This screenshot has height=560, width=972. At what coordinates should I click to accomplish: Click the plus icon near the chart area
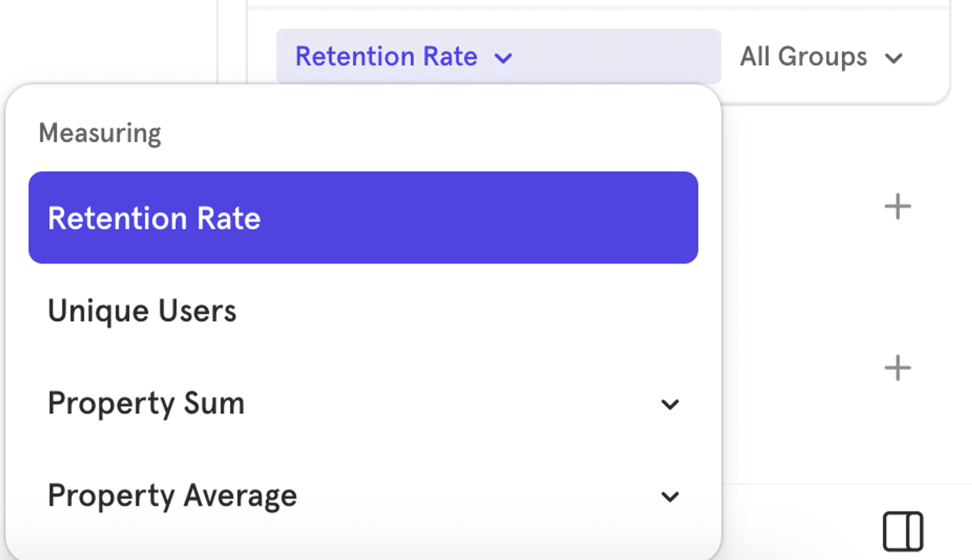tap(898, 206)
